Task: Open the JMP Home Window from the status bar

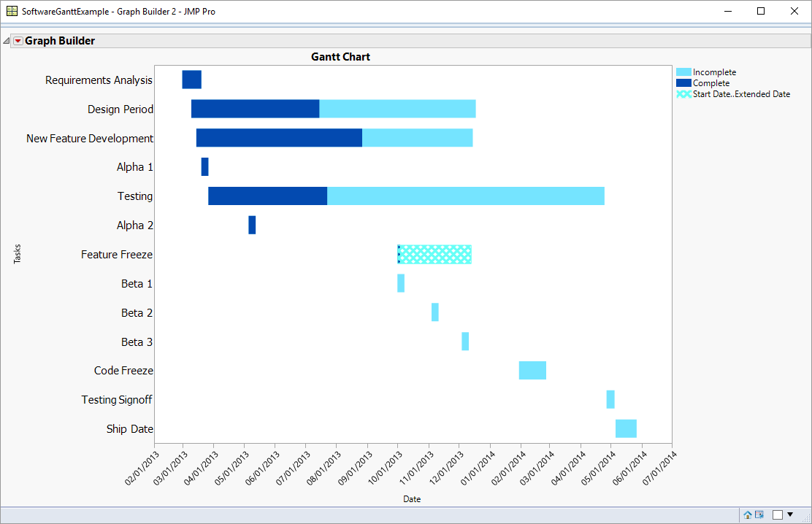Action: click(747, 515)
